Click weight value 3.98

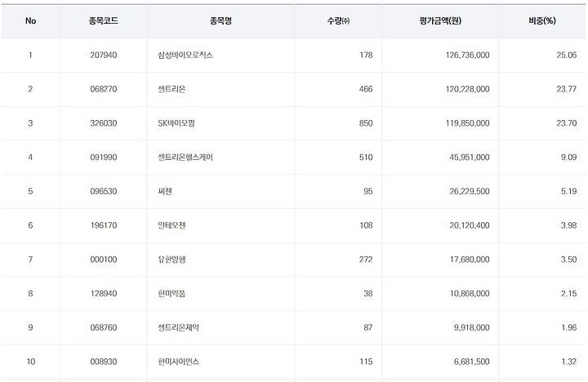(x=569, y=225)
